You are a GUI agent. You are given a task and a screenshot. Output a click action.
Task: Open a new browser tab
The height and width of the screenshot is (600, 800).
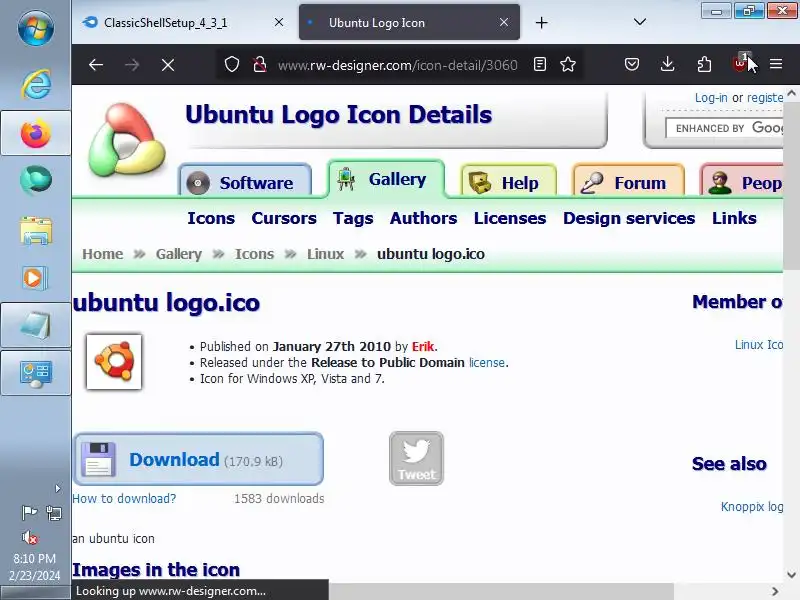pos(542,22)
